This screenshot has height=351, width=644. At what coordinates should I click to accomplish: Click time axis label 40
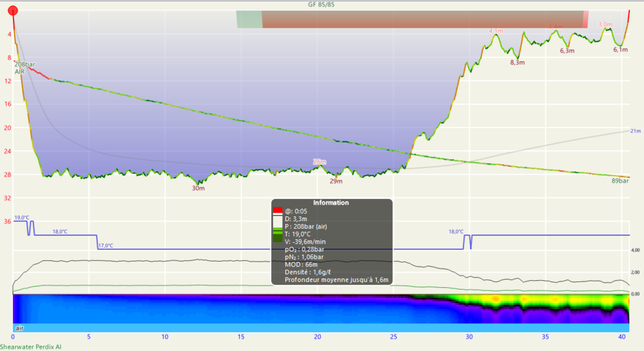[622, 337]
